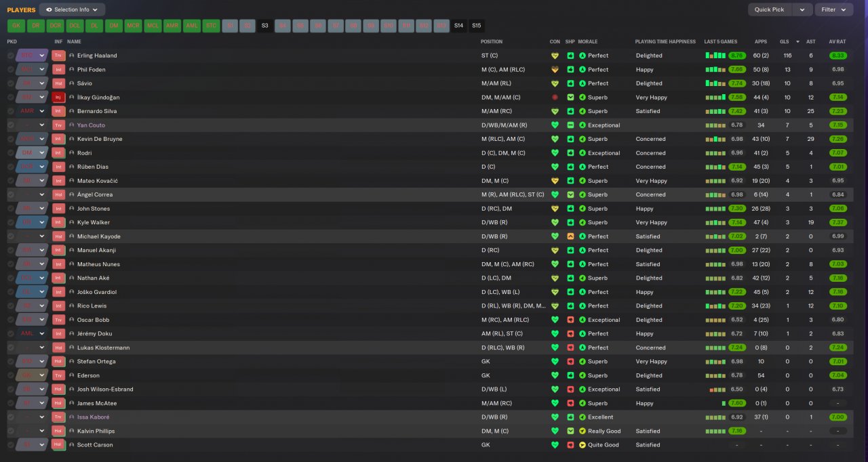Click Jérémy Doku's condition heart icon
The image size is (868, 462).
pyautogui.click(x=554, y=334)
